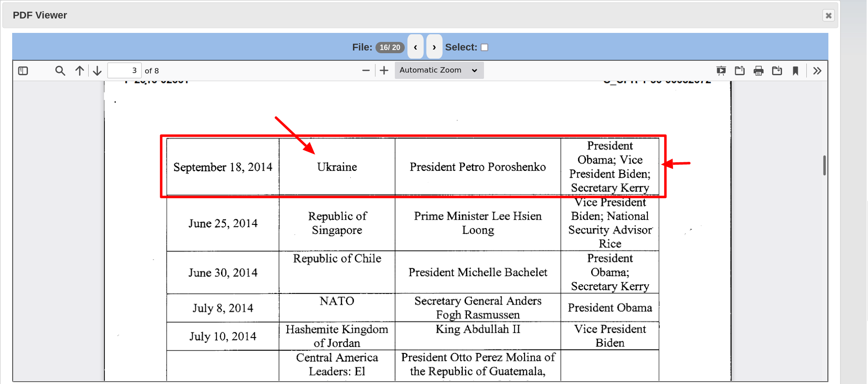Select the 'September 18, 2014' cell
This screenshot has height=384, width=868.
point(223,167)
